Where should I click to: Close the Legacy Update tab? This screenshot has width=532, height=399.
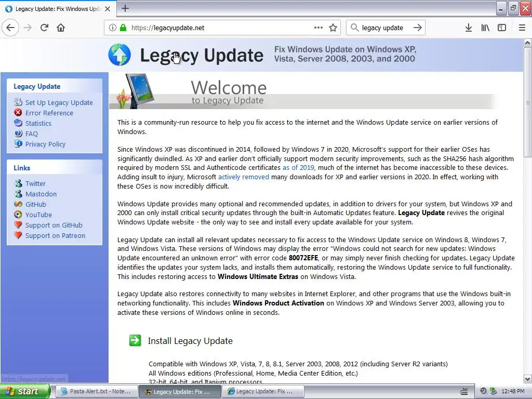[x=108, y=9]
